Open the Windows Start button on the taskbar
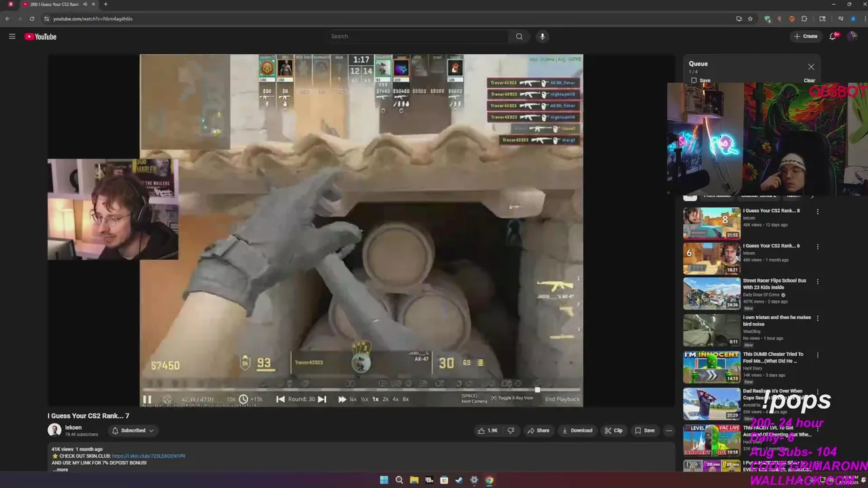Viewport: 868px width, 488px height. click(x=384, y=481)
